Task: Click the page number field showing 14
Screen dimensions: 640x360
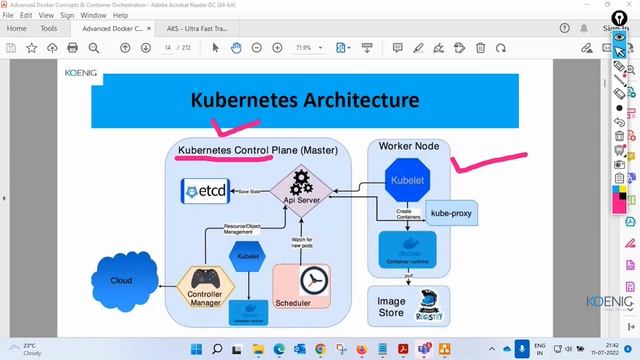Action: 168,48
